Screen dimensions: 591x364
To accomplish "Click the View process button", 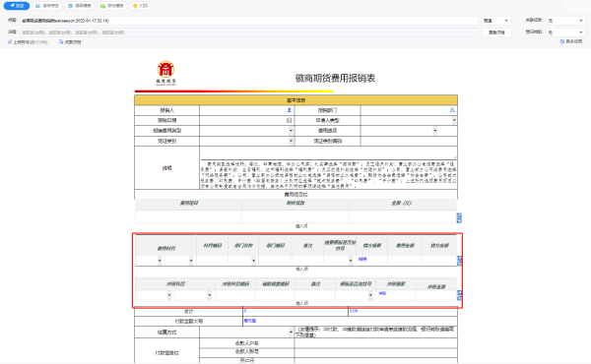I will tap(496, 32).
